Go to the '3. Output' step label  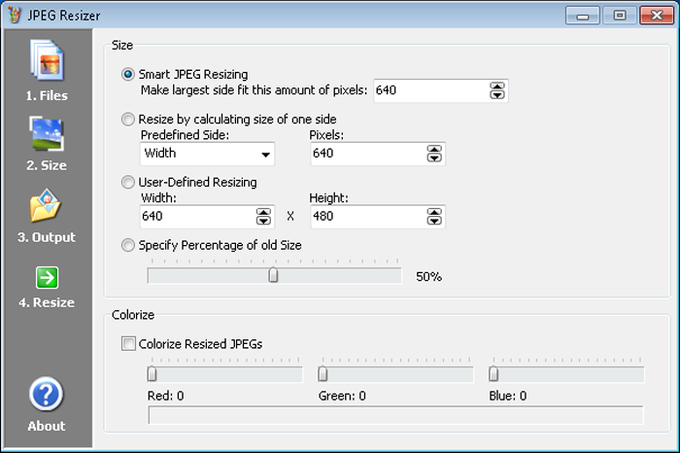pos(46,237)
